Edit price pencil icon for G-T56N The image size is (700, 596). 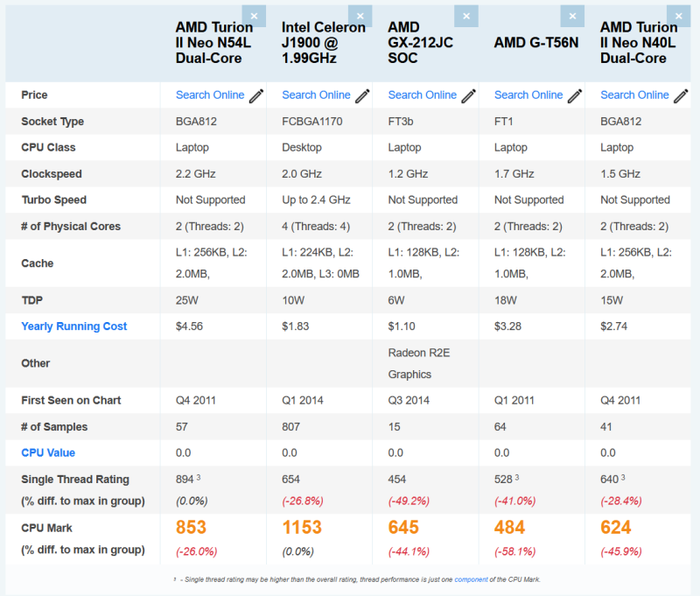tap(575, 96)
